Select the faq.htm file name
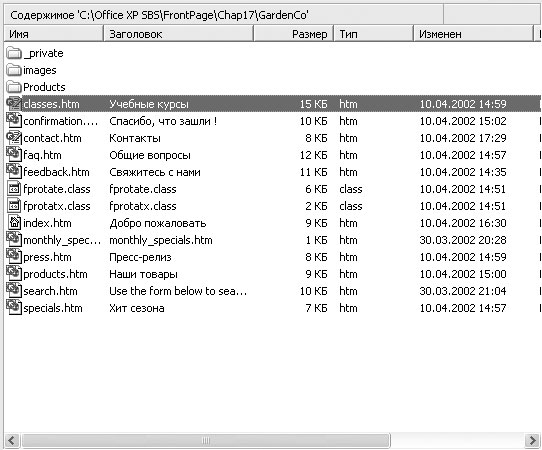The height and width of the screenshot is (450, 542). [x=43, y=155]
